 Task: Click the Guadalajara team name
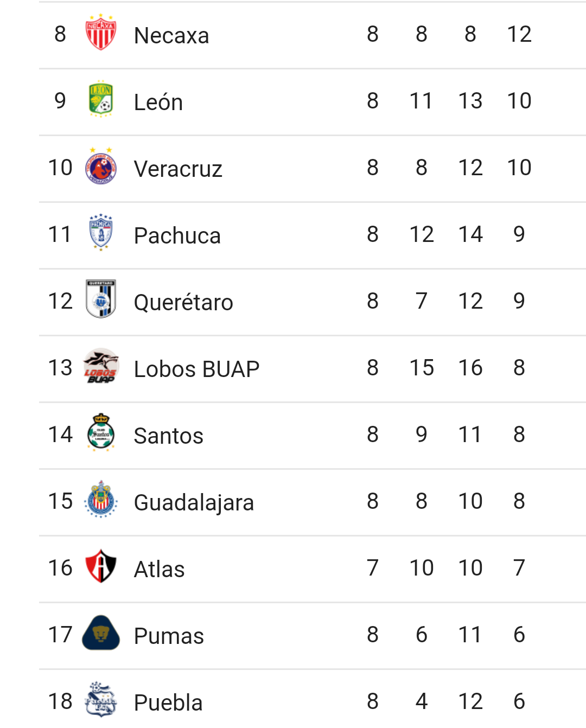tap(194, 502)
